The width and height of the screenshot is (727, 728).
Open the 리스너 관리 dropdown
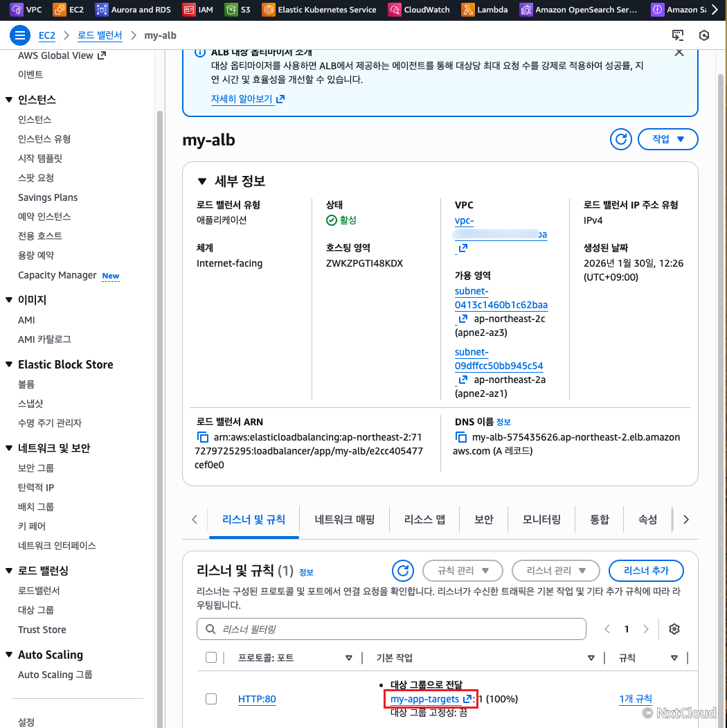556,571
